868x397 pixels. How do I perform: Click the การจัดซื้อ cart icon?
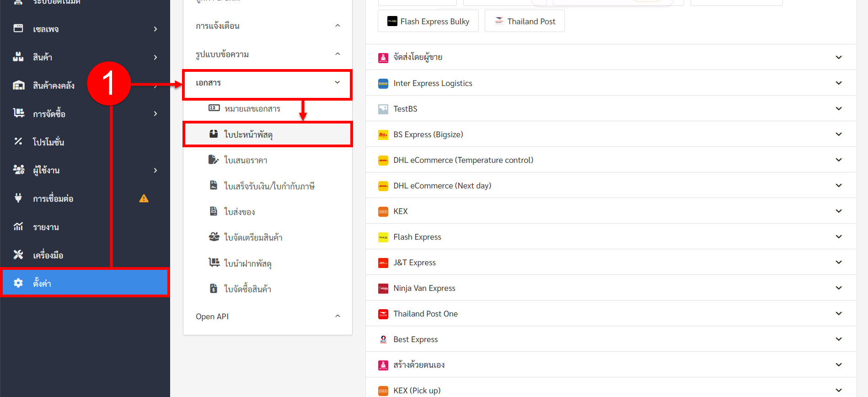(x=19, y=113)
